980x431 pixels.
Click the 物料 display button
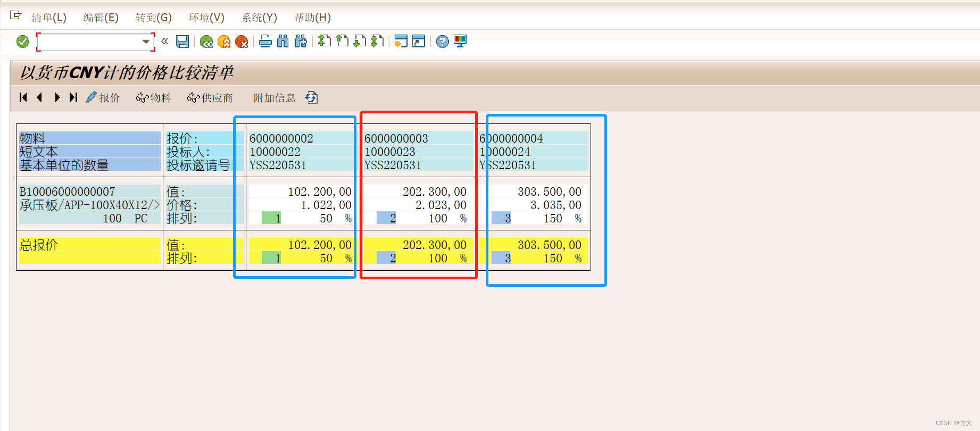pyautogui.click(x=154, y=97)
